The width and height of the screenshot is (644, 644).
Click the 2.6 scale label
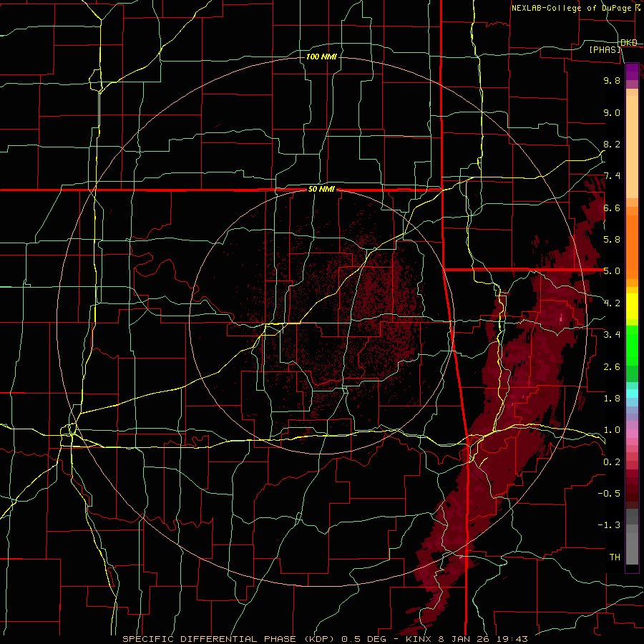612,367
